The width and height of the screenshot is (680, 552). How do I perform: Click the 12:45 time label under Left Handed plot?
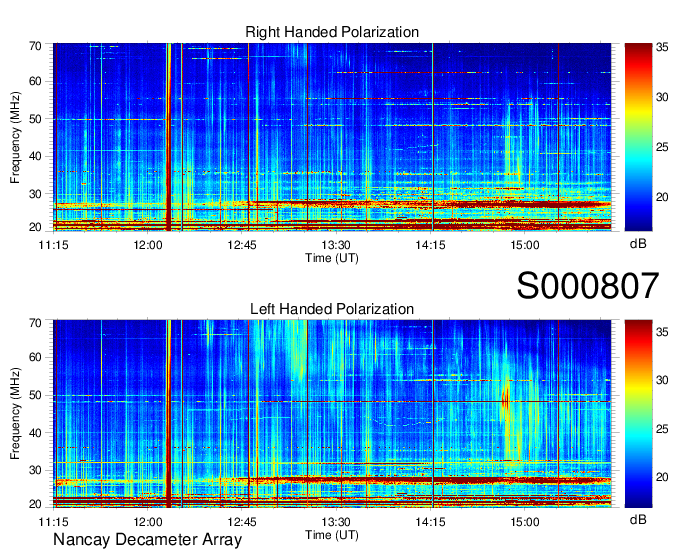click(x=242, y=522)
